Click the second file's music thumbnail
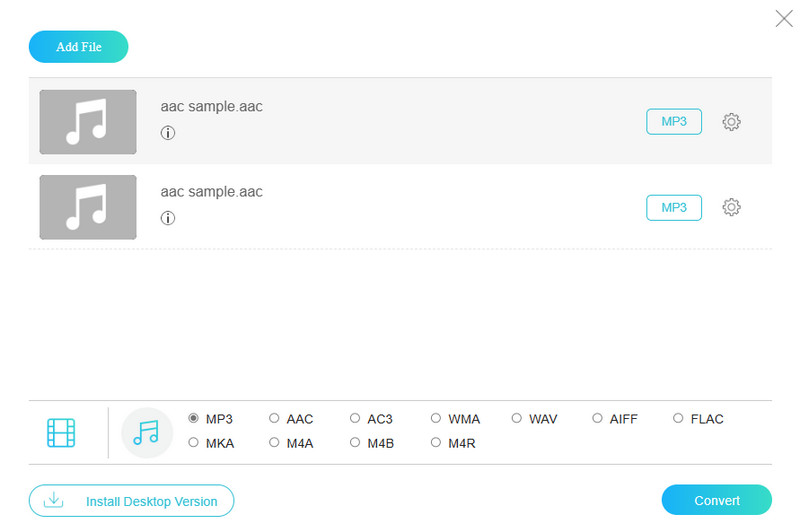 click(x=88, y=207)
